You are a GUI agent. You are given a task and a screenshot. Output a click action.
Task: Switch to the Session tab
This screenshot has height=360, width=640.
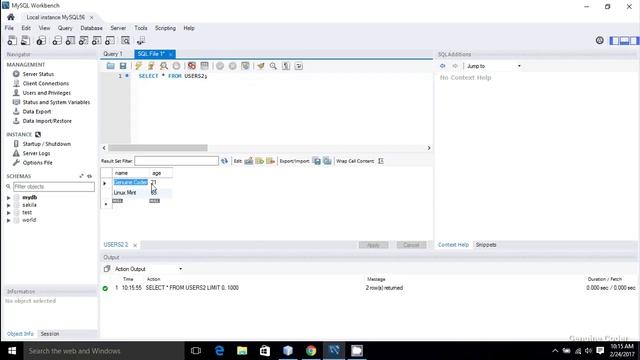50,334
